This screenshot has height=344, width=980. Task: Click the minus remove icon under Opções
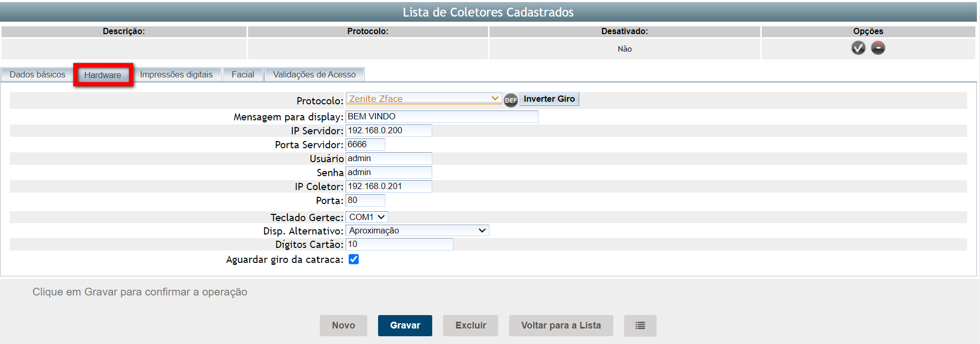[878, 48]
